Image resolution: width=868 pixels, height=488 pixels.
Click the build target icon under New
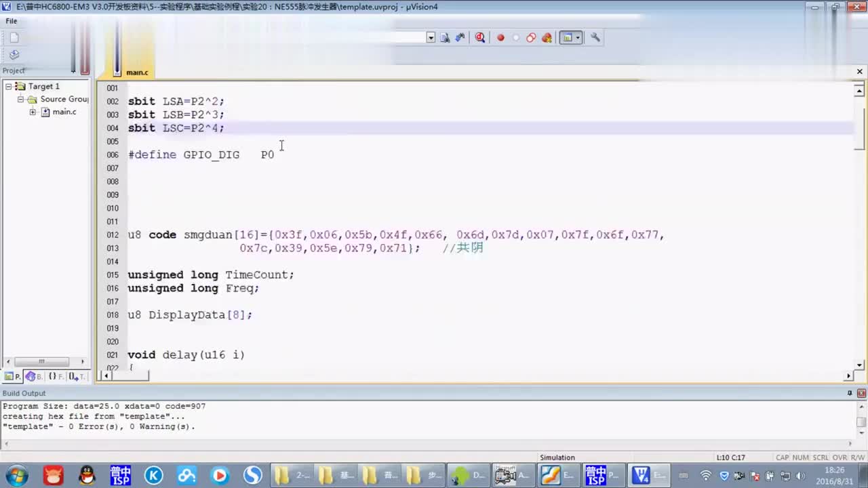14,55
